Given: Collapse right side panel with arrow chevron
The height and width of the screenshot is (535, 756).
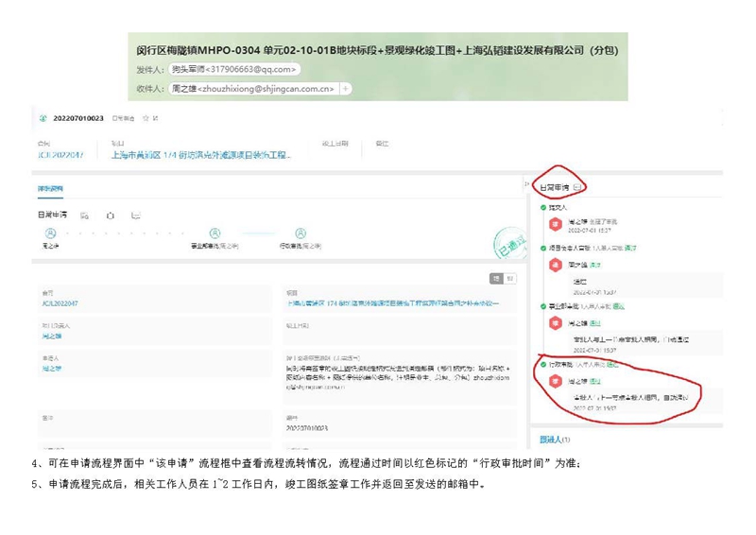Looking at the screenshot, I should pyautogui.click(x=527, y=185).
